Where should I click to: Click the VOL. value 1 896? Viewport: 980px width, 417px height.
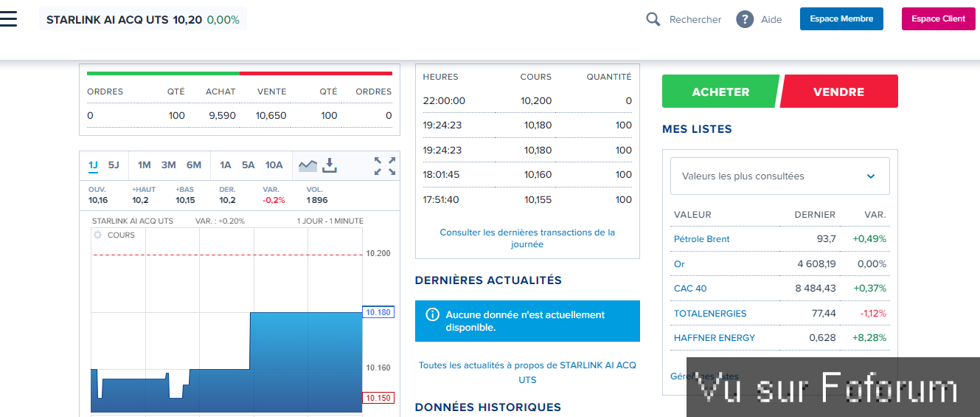(317, 200)
